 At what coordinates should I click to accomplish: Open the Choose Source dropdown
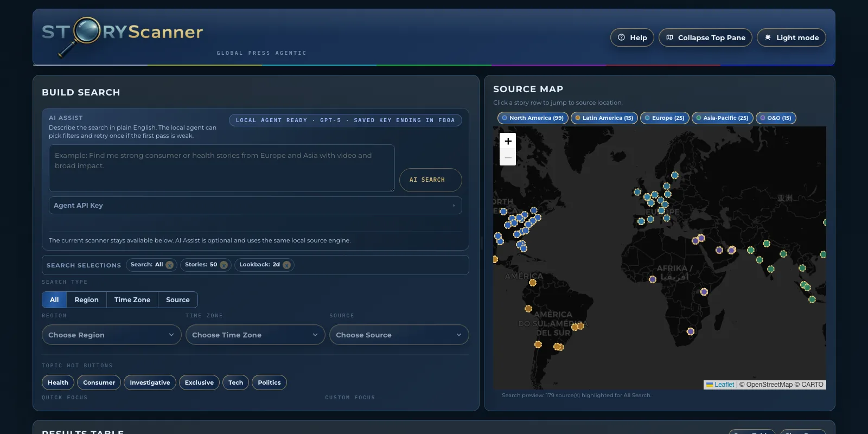point(399,335)
